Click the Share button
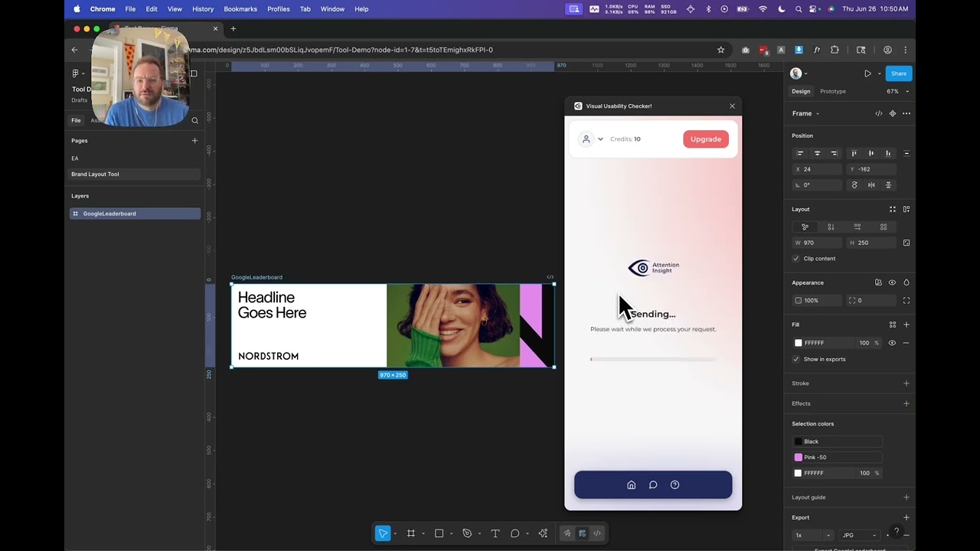The width and height of the screenshot is (980, 551). (898, 73)
